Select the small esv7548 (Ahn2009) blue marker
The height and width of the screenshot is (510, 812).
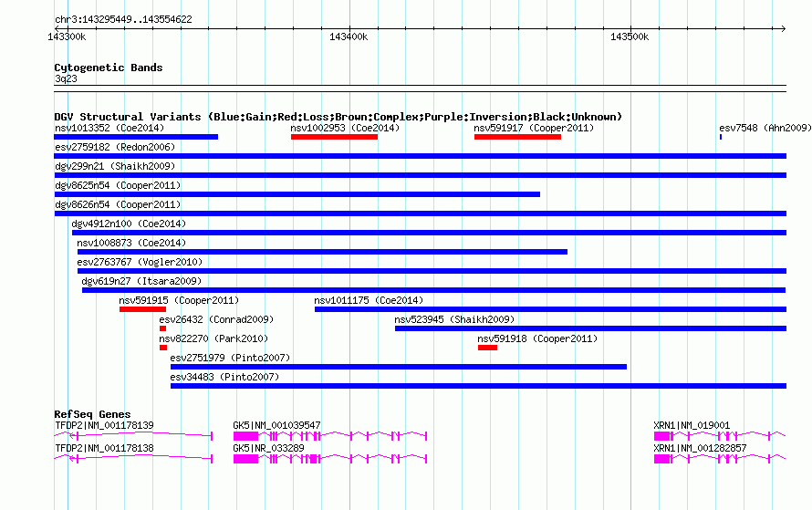tap(721, 137)
